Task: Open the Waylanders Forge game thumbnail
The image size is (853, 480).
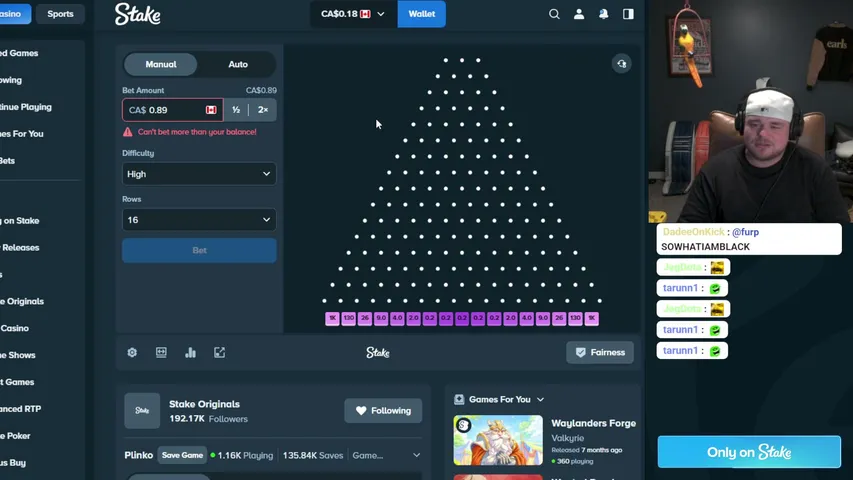Action: [498, 440]
